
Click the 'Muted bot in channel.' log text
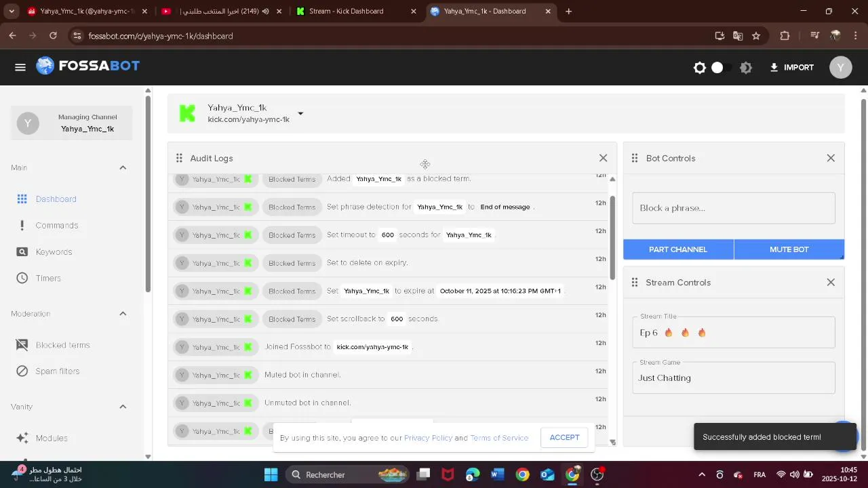[302, 375]
